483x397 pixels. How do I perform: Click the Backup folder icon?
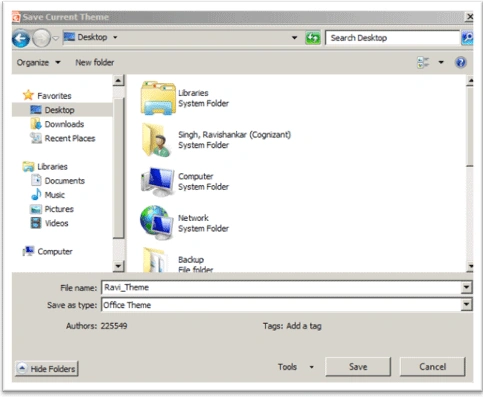tap(155, 260)
